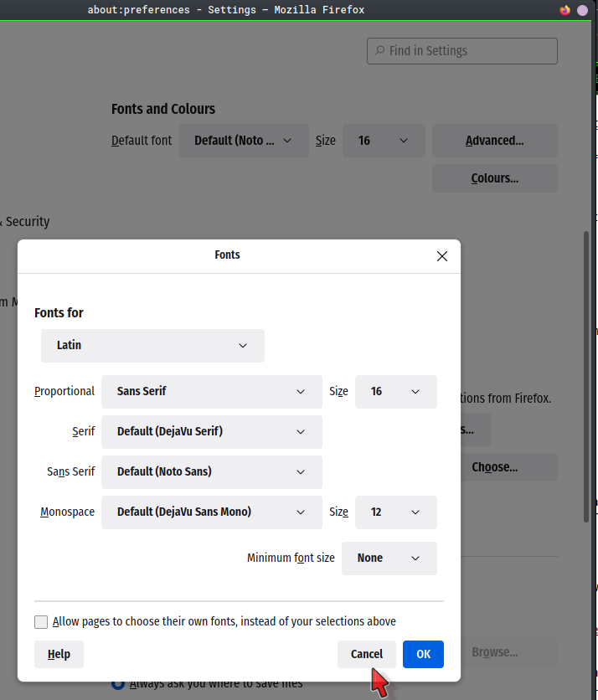Expand the Proportional font type dropdown
598x700 pixels.
click(x=211, y=392)
